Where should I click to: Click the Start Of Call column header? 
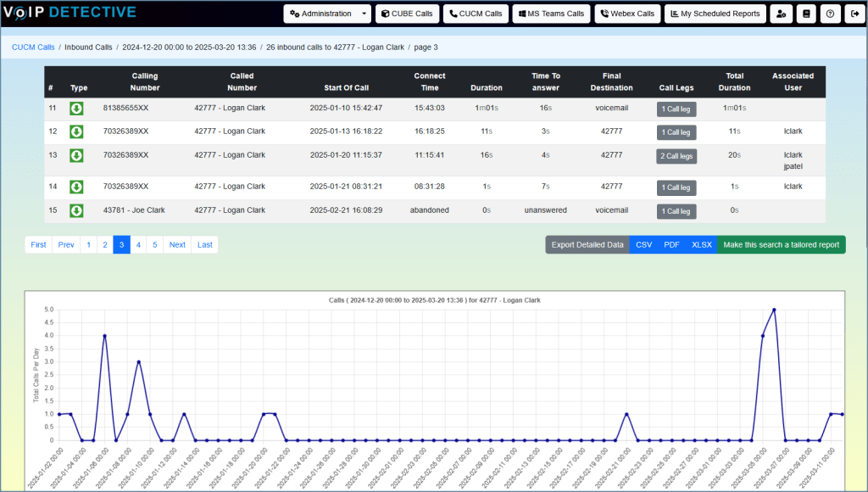coord(347,87)
